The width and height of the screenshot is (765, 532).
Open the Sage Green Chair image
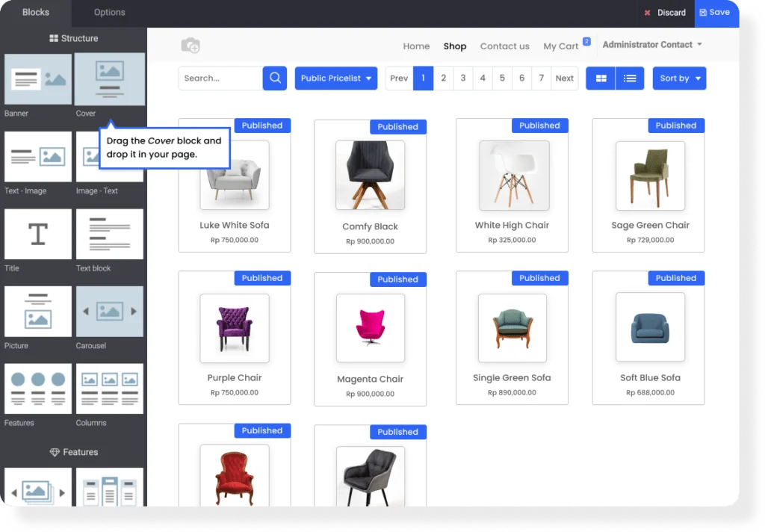click(x=651, y=176)
